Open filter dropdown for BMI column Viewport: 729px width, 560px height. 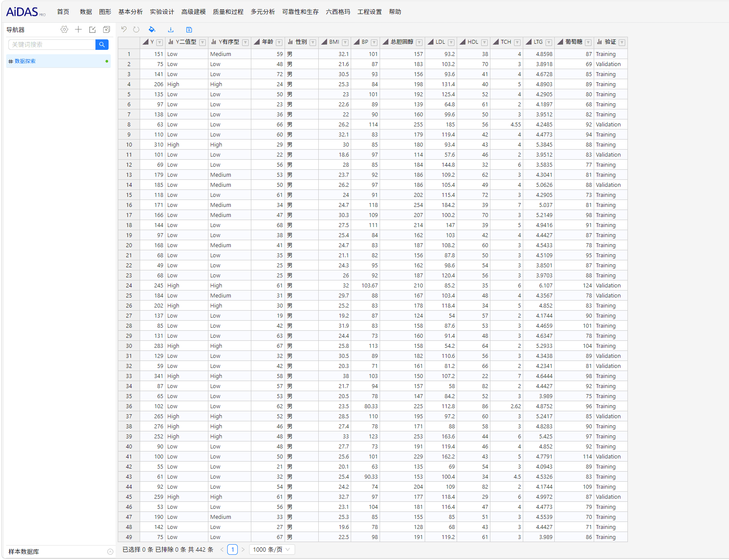tap(345, 42)
